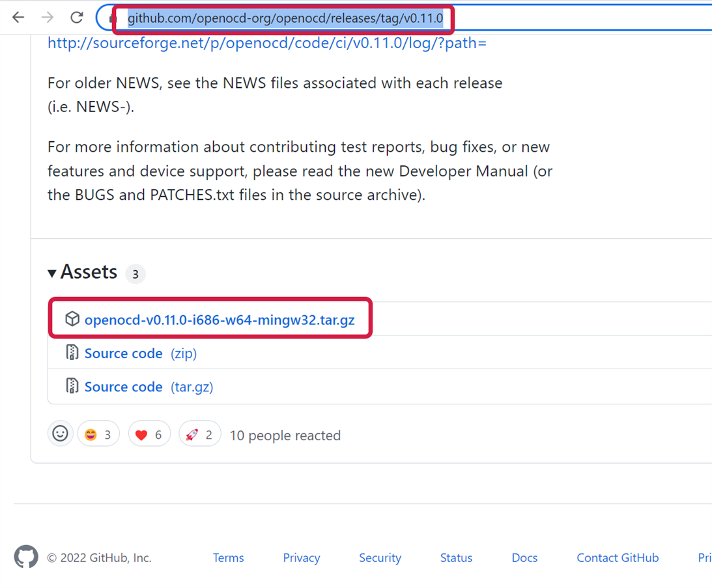
Task: Click the 10 people reacted text
Action: point(285,436)
